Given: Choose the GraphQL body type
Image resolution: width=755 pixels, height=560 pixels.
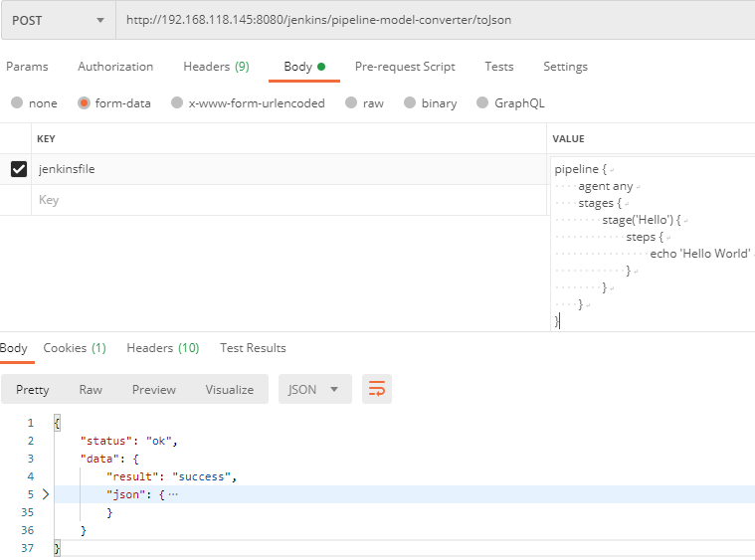Looking at the screenshot, I should tap(482, 102).
